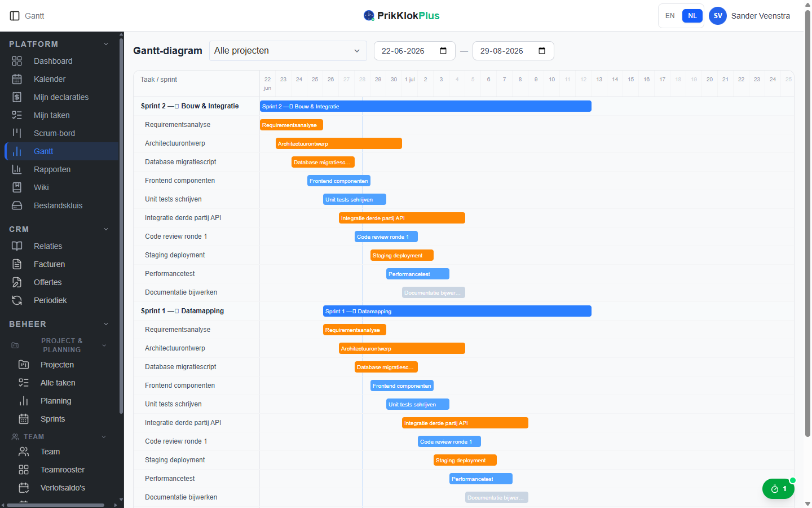Open the green timer badge
812x508 pixels.
pos(778,489)
